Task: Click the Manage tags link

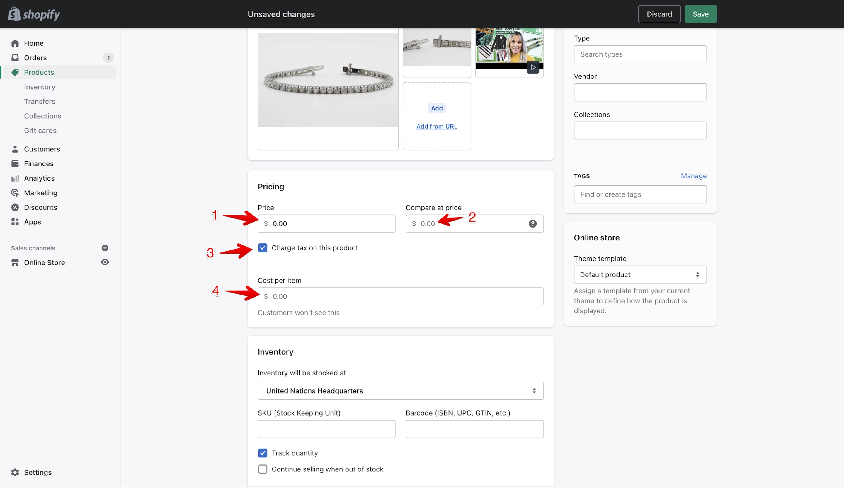Action: (693, 176)
